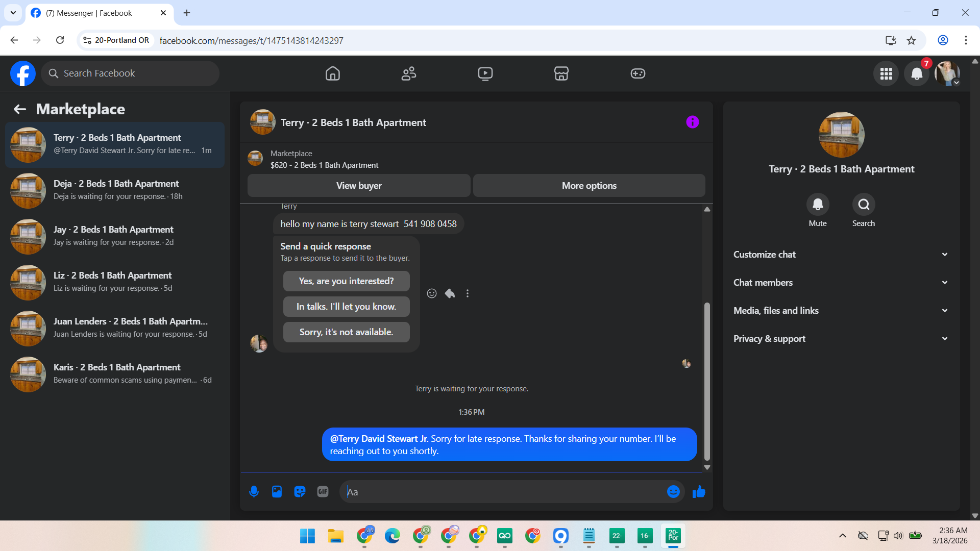Reply to the quick response message
Screen dimensions: 980x551
[x=450, y=293]
